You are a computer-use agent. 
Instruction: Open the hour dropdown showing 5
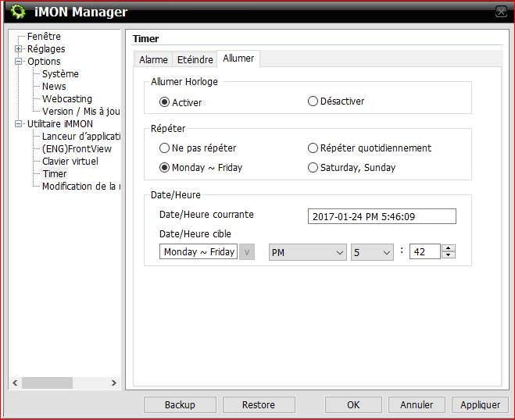tap(371, 252)
